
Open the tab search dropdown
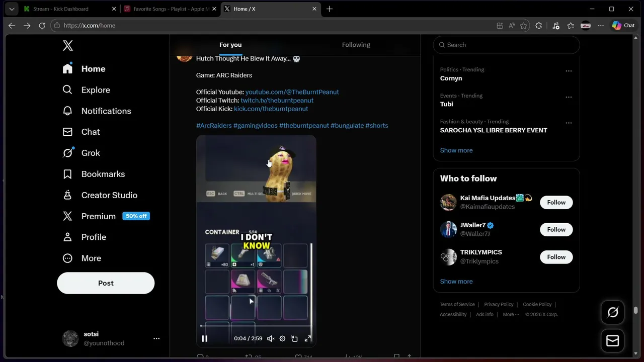point(12,9)
